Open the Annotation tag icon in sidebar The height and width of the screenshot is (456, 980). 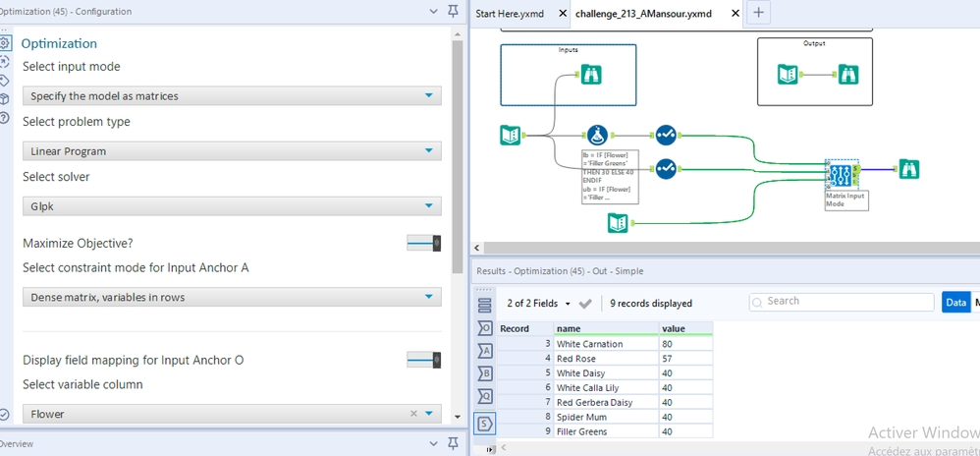(x=4, y=80)
